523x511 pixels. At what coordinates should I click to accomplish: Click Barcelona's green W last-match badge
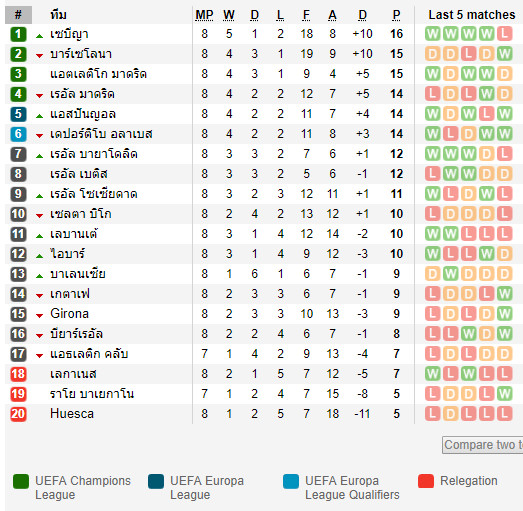point(504,54)
